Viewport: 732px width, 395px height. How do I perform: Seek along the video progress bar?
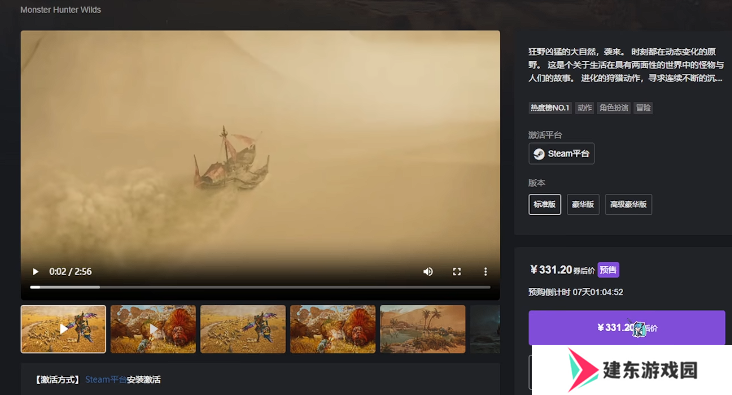(x=260, y=287)
